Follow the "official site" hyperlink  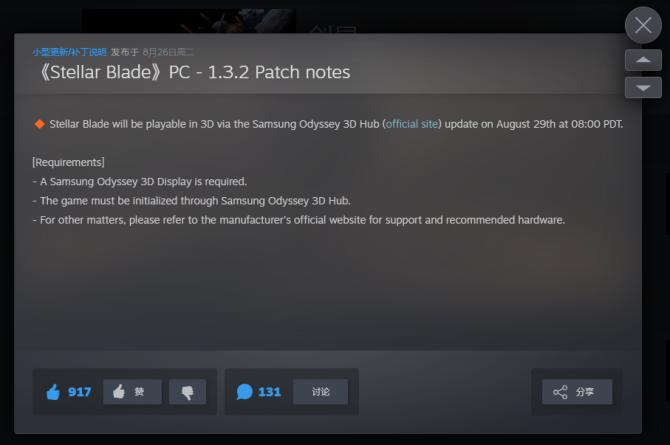[x=412, y=124]
